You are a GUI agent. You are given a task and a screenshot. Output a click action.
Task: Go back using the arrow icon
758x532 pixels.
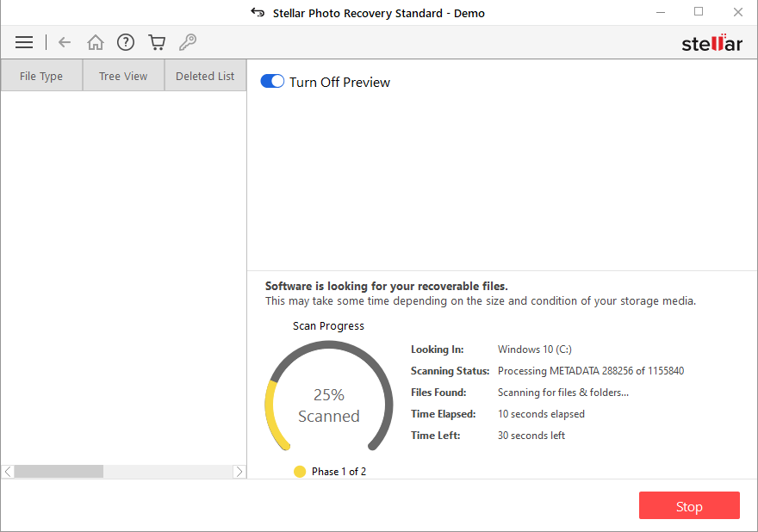coord(65,42)
